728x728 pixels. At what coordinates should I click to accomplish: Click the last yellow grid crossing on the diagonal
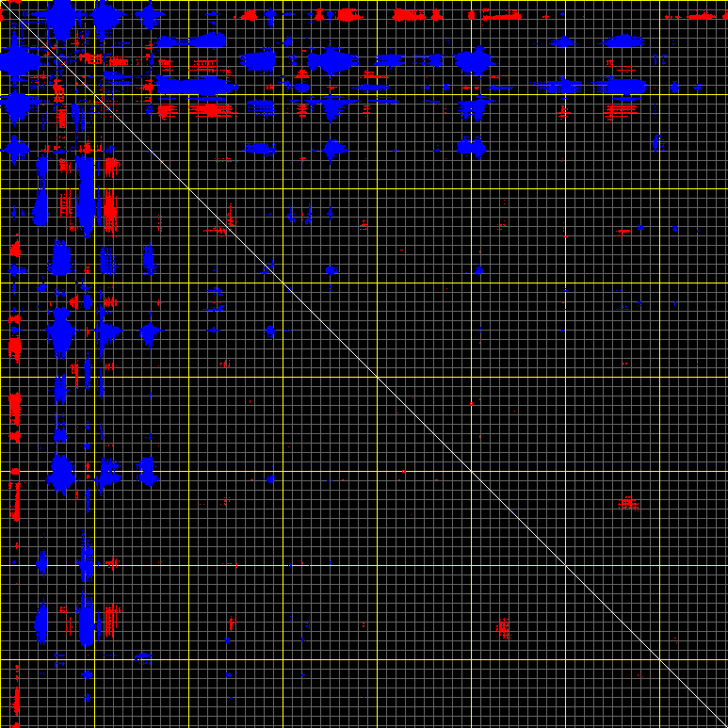pyautogui.click(x=659, y=659)
